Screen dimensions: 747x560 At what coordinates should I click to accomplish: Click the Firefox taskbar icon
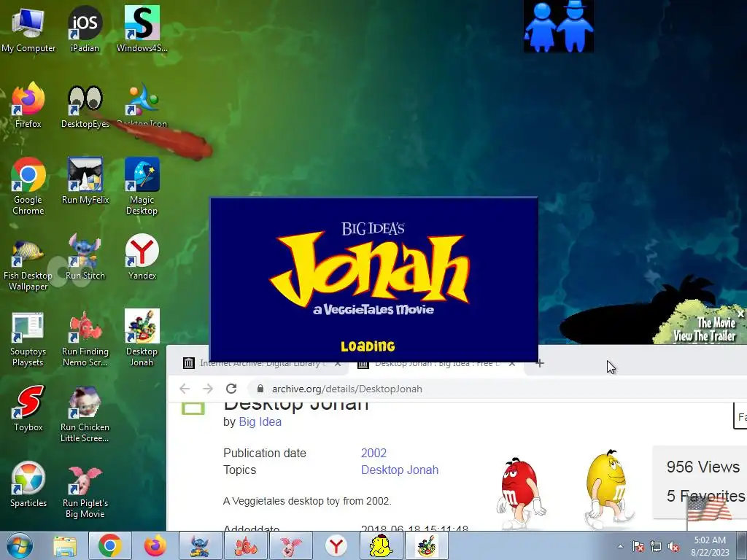click(155, 545)
